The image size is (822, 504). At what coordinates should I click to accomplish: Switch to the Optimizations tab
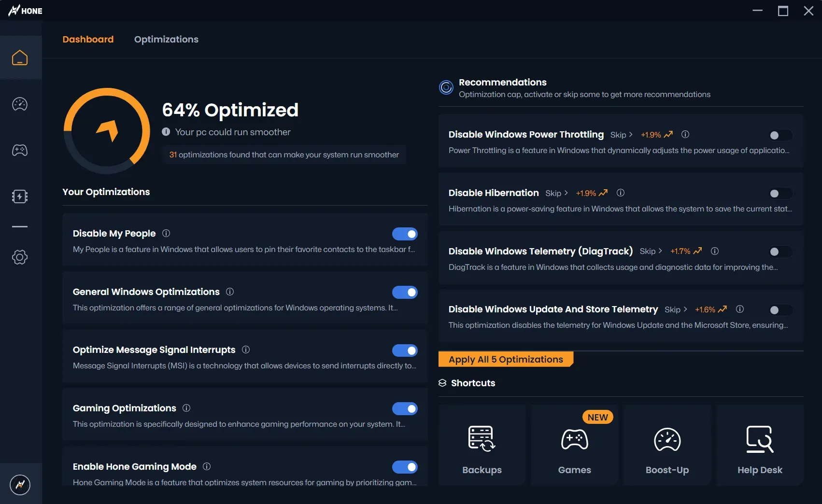[166, 40]
